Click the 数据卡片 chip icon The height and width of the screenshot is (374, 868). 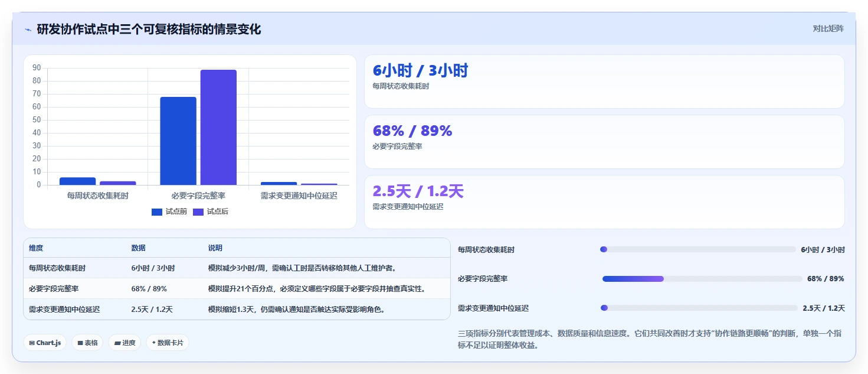pos(154,343)
